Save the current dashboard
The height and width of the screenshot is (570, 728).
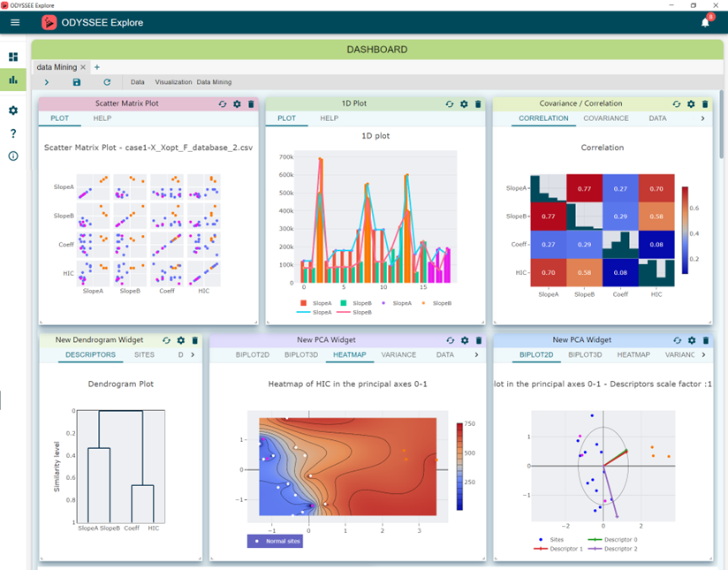[x=77, y=81]
